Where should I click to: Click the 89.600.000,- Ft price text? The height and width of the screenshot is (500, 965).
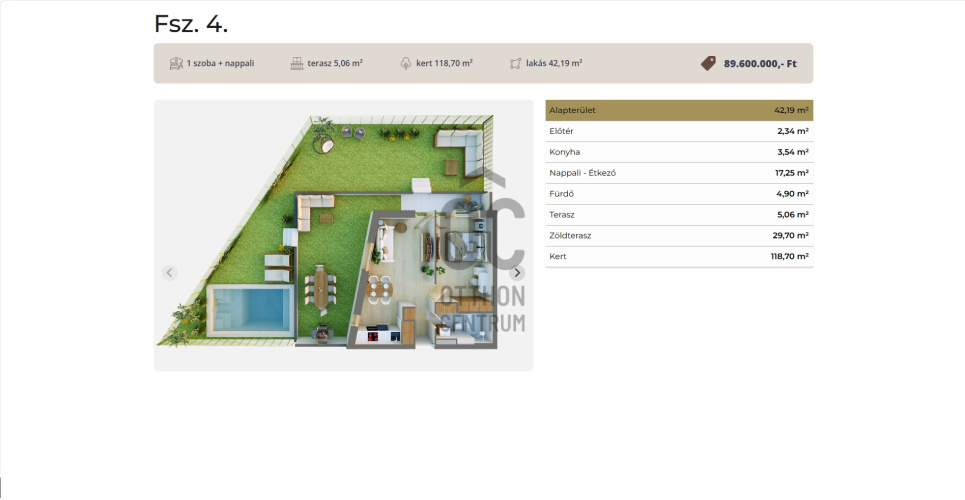coord(759,63)
